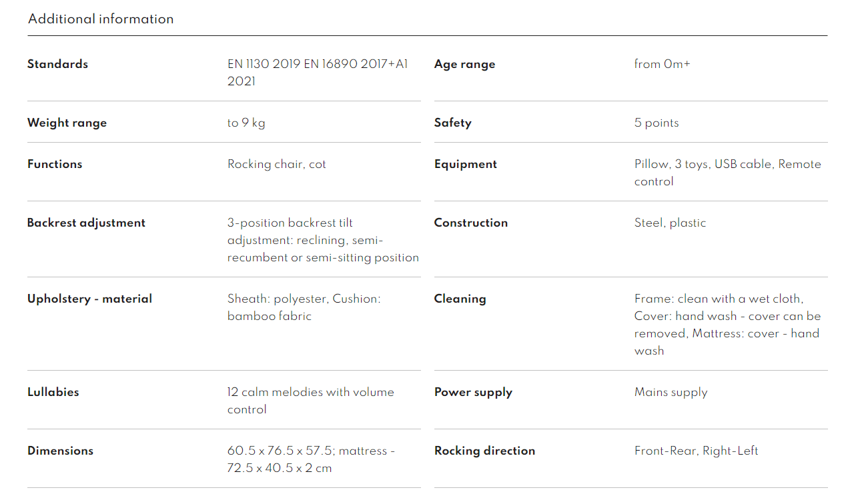
Task: Click the 'Steel, plastic' construction value
Action: (670, 223)
